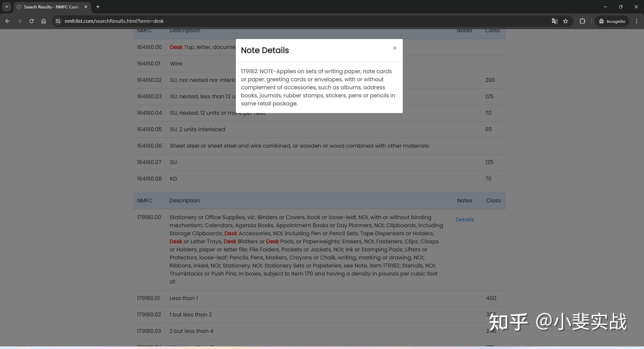644x349 pixels.
Task: Click the 'Wire:' row description
Action: click(176, 63)
